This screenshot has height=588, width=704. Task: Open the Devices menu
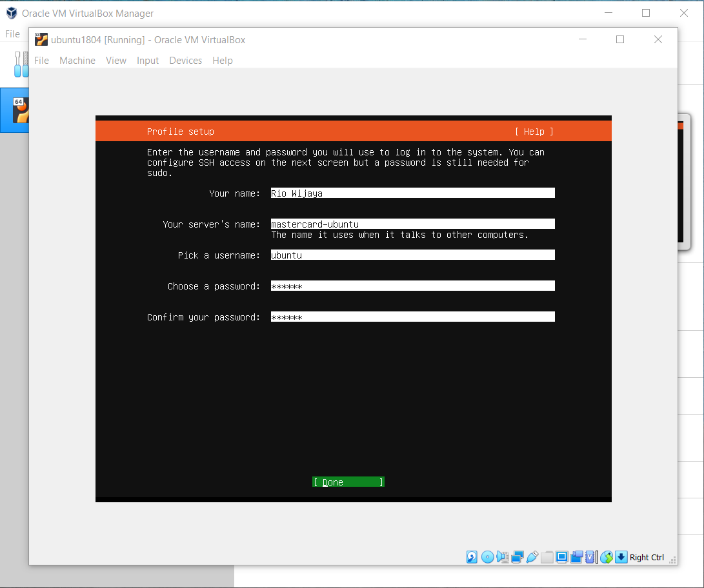[x=185, y=61]
